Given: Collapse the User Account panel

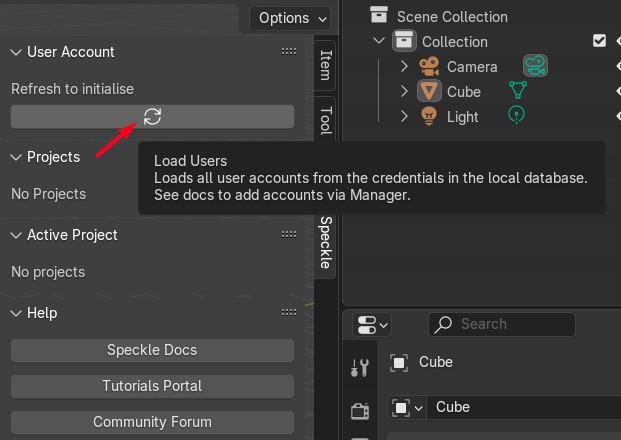Looking at the screenshot, I should point(16,52).
